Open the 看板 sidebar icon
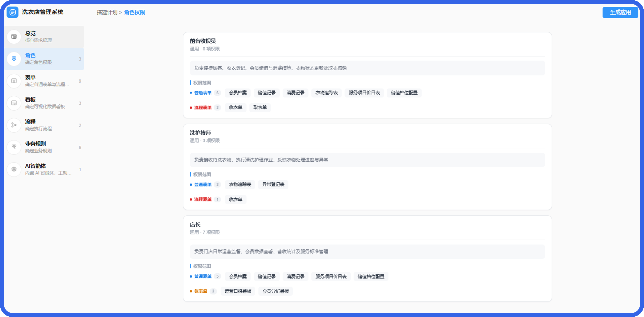This screenshot has width=644, height=317. [14, 103]
